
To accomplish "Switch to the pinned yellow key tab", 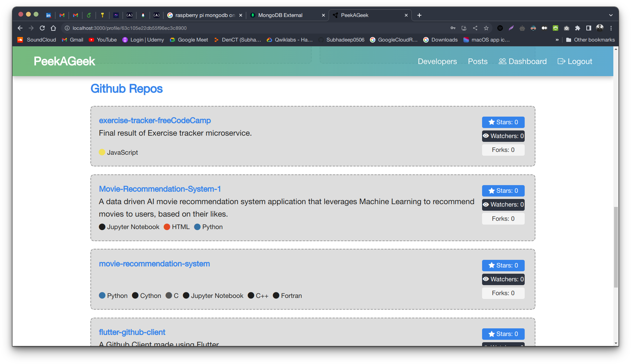I will click(102, 15).
